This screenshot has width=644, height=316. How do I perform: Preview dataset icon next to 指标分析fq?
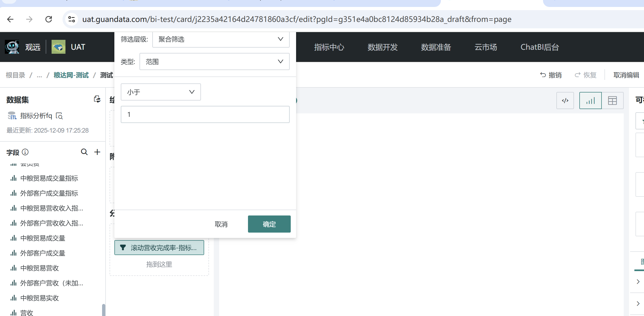click(59, 116)
